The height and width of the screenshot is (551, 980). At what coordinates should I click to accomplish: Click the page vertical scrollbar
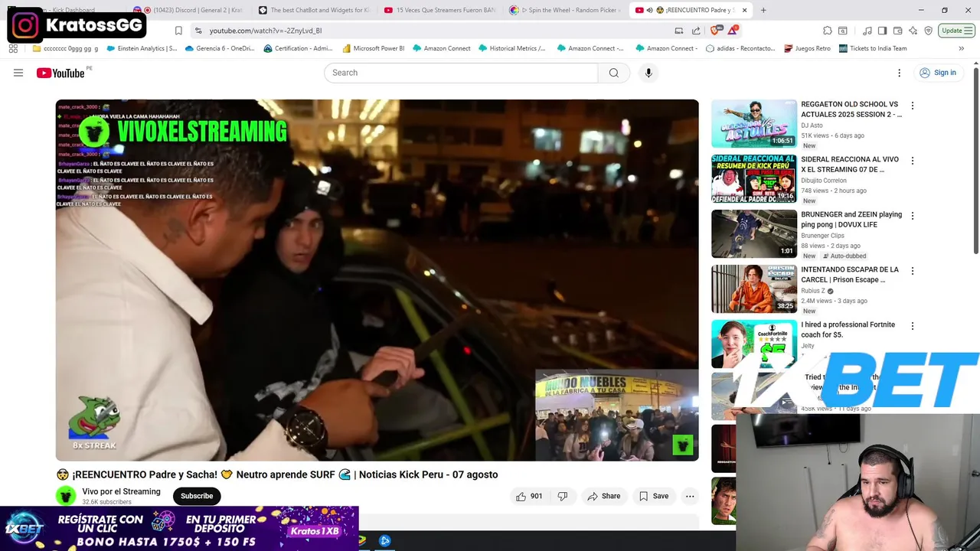[976, 161]
